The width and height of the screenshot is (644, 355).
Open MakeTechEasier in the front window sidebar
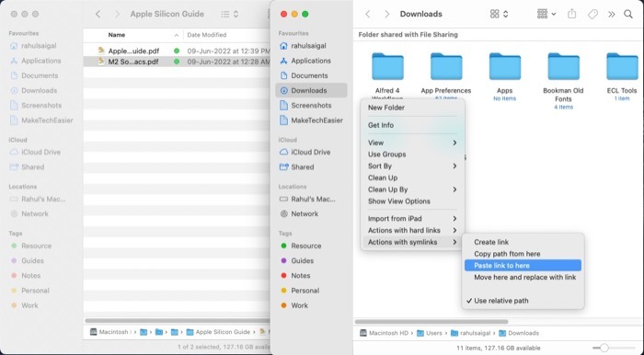tap(311, 120)
